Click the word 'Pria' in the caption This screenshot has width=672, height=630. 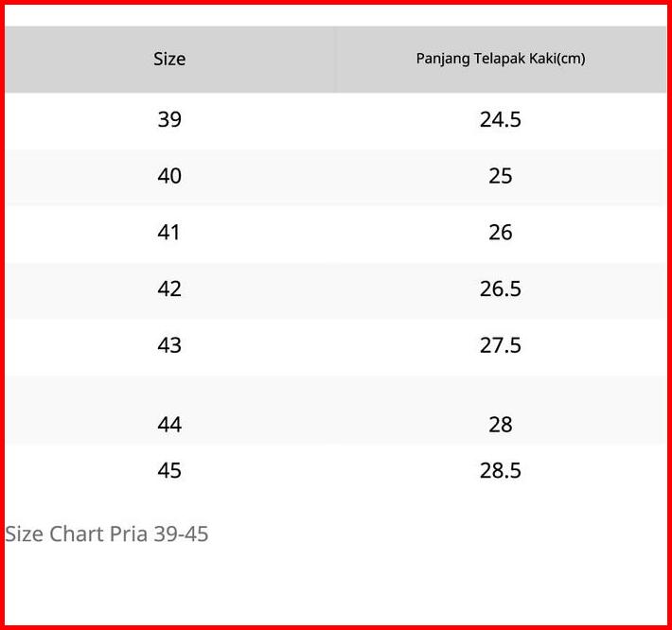click(128, 534)
